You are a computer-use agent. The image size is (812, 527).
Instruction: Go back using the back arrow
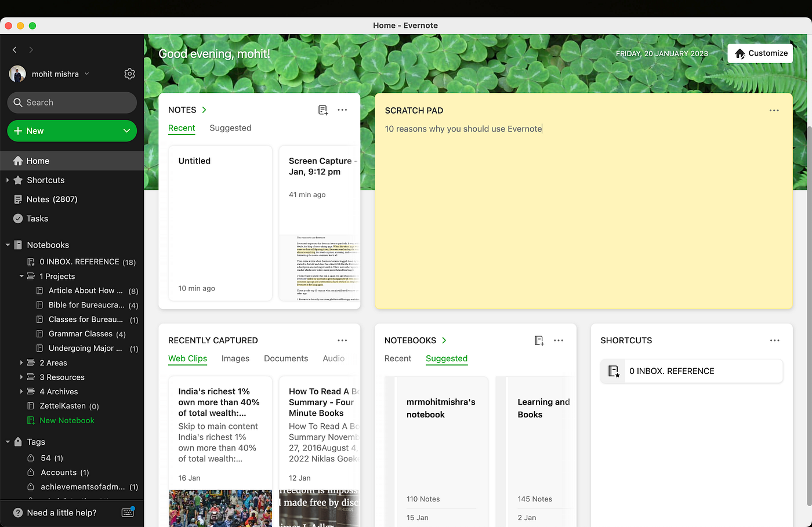point(15,50)
